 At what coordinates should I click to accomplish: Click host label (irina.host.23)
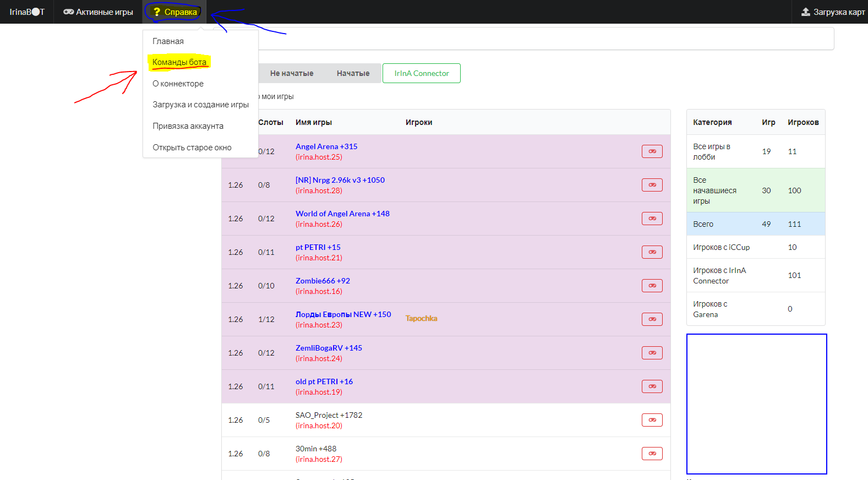[x=319, y=325]
